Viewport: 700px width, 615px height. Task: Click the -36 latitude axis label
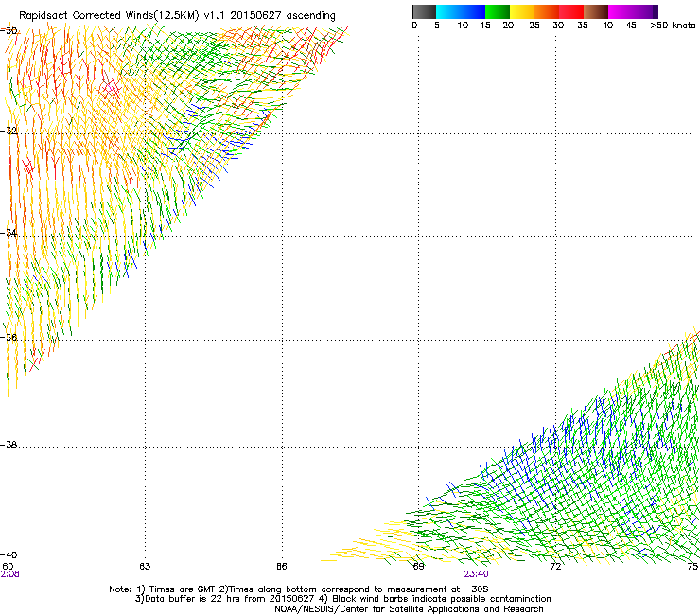coord(9,337)
